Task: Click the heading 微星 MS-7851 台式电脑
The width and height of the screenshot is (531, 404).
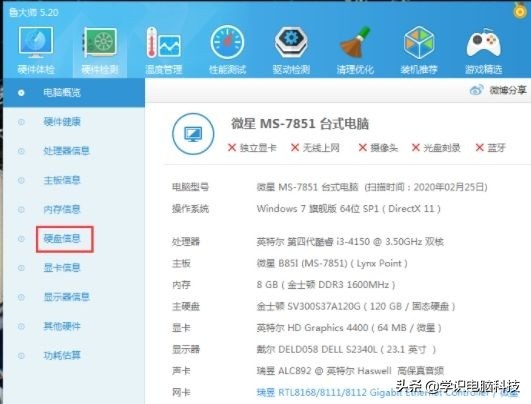Action: click(x=300, y=124)
